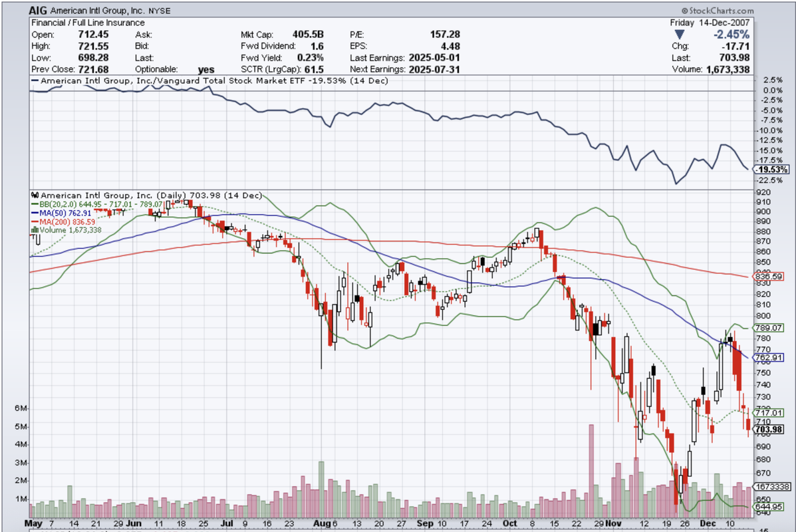Click the header Volume value 1,673,338

728,70
